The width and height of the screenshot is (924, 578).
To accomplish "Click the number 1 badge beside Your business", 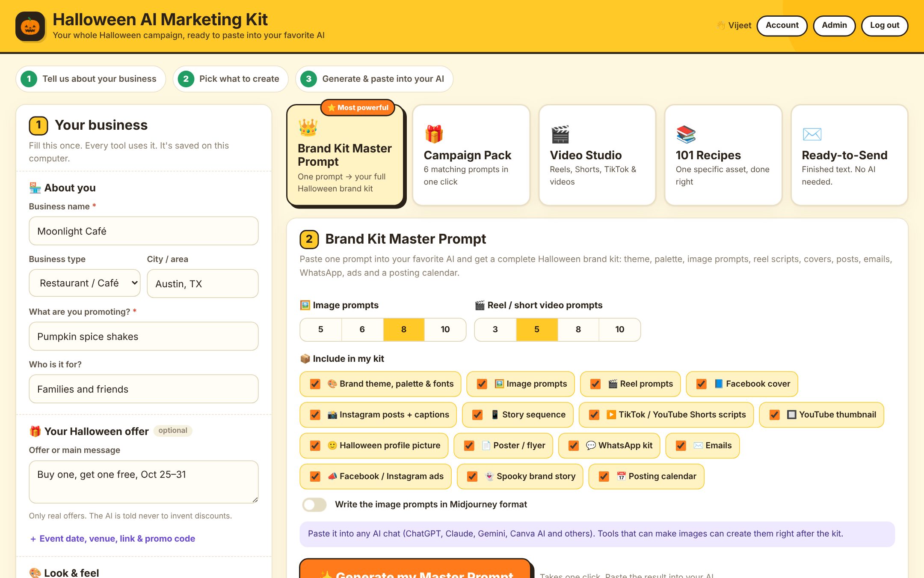I will tap(38, 125).
